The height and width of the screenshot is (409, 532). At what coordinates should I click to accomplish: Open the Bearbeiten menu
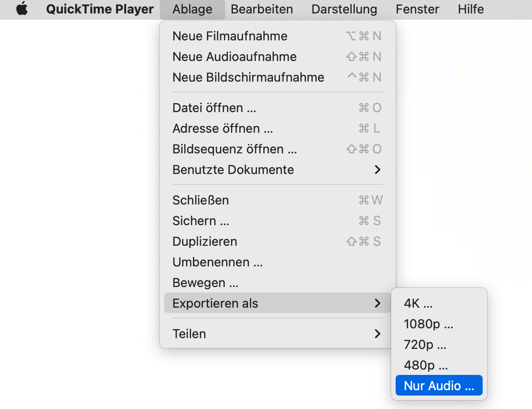coord(262,9)
